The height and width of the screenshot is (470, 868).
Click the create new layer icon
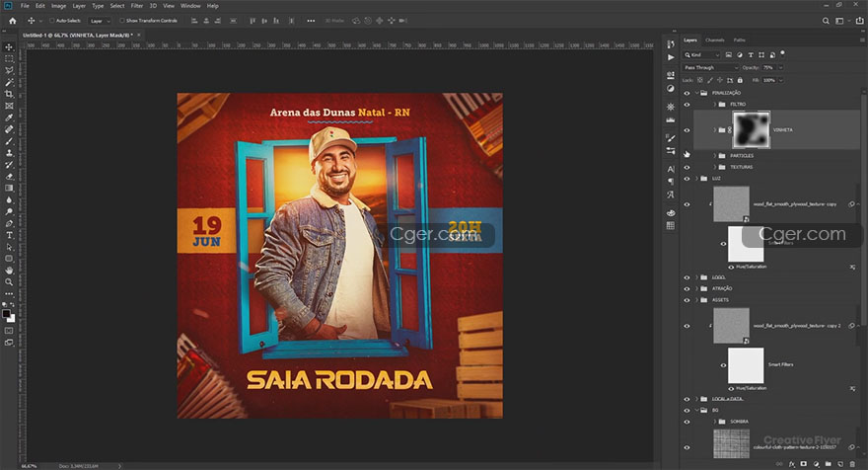[840, 464]
